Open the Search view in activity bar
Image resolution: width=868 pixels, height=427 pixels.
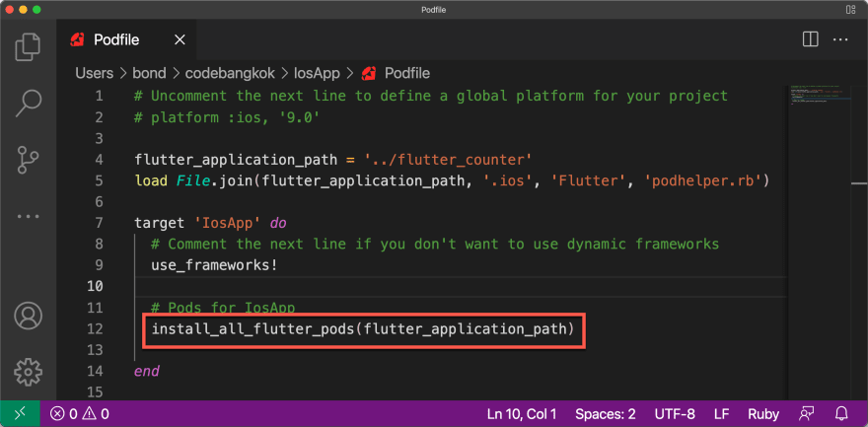coord(28,103)
